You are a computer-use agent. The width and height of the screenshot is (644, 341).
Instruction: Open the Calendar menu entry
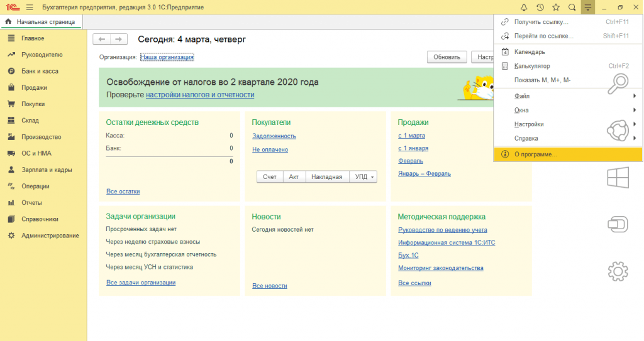[x=530, y=51]
